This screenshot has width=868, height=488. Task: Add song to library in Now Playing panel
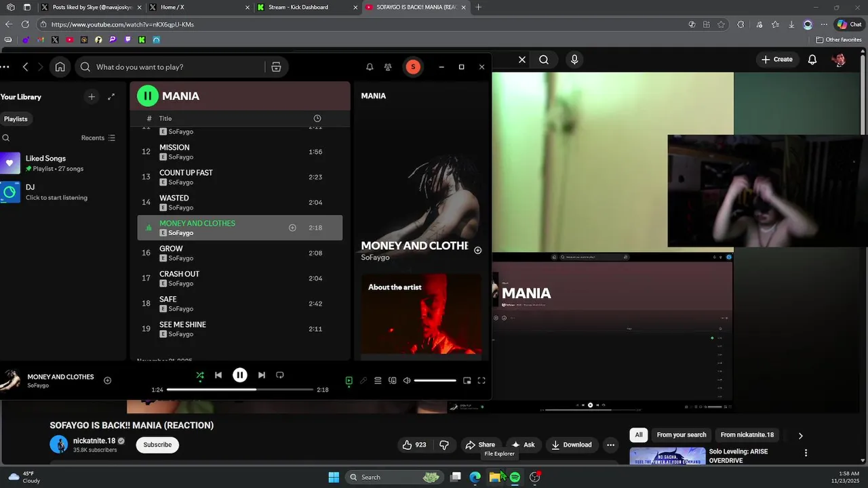click(477, 250)
